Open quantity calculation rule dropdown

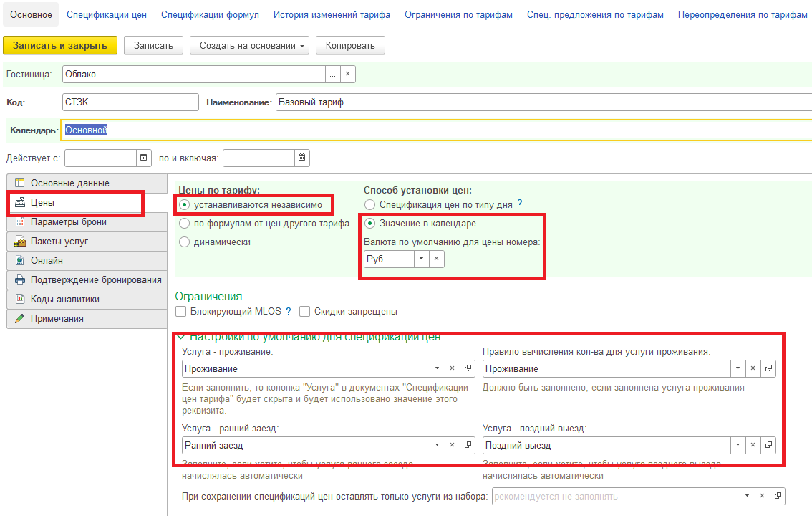(738, 368)
